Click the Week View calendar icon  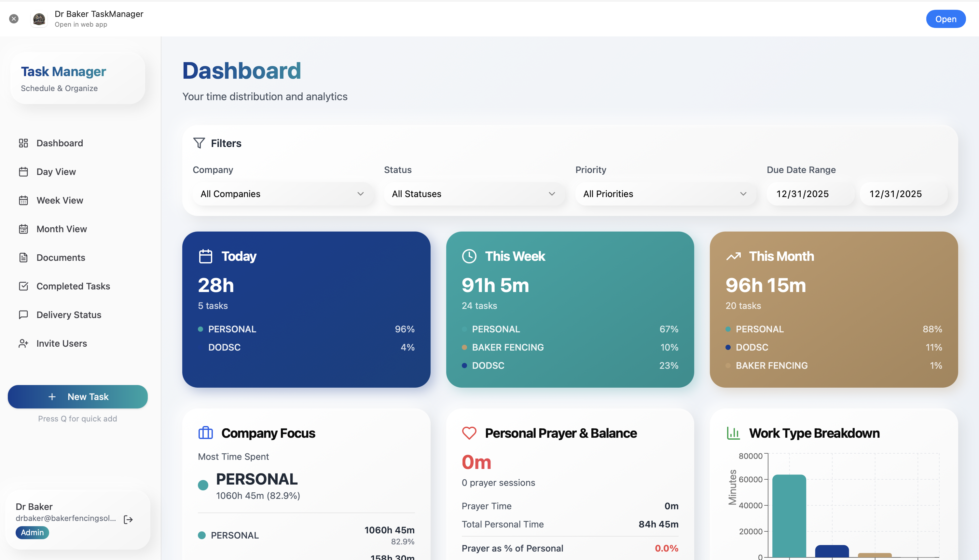pos(23,200)
